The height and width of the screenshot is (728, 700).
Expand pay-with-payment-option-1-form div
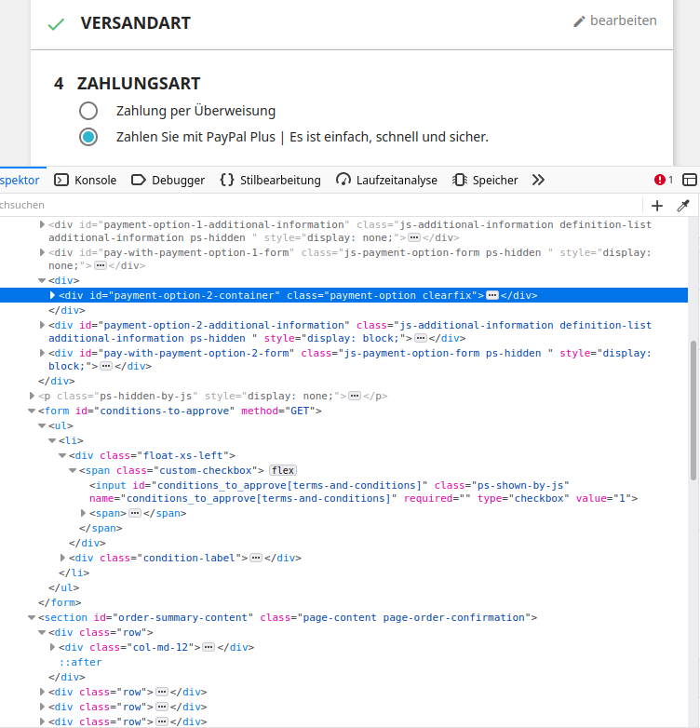point(42,252)
